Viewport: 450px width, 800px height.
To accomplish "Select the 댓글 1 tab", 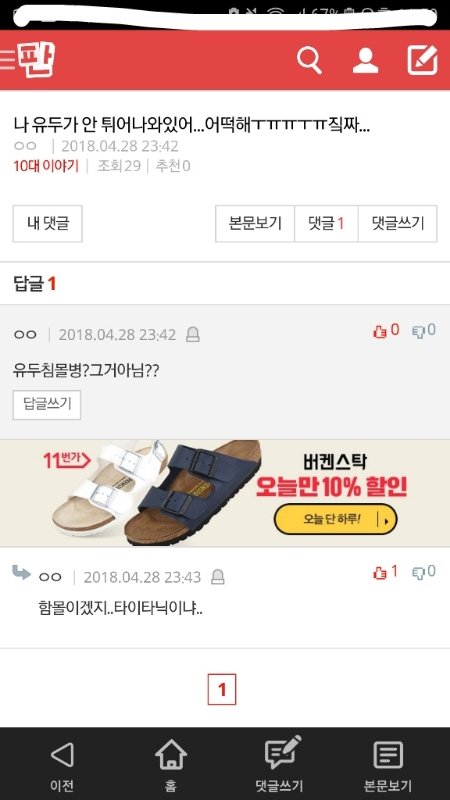I will (x=326, y=223).
